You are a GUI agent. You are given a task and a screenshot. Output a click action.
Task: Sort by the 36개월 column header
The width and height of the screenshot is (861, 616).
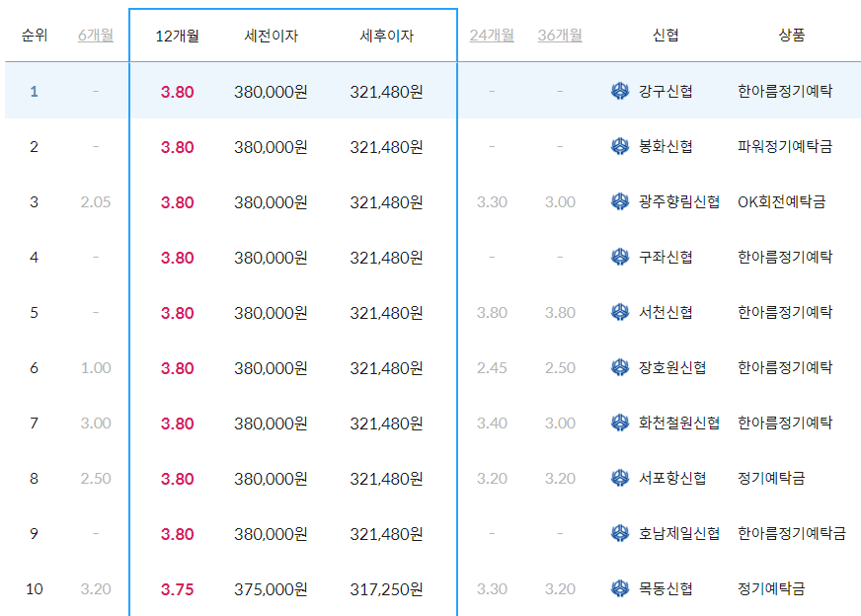[x=560, y=36]
